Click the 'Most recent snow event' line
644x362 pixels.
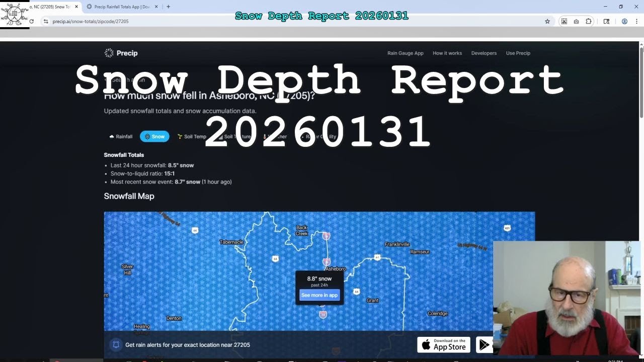coord(171,182)
